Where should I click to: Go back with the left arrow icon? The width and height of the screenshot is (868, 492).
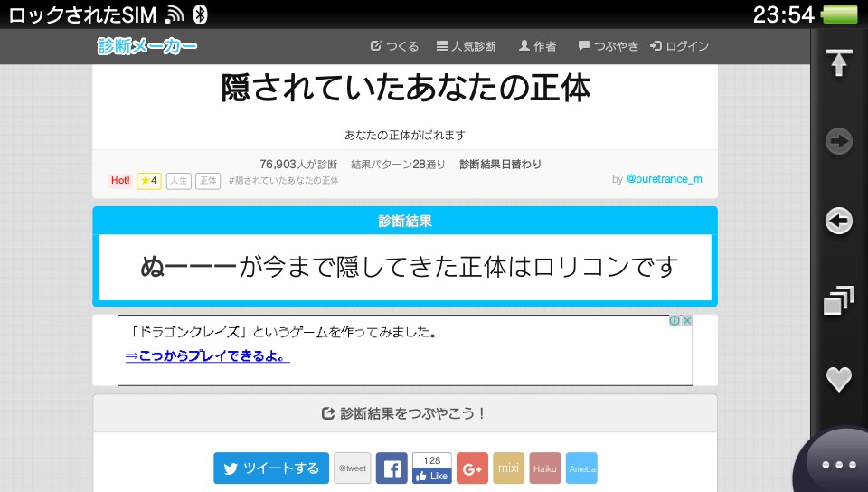tap(839, 222)
